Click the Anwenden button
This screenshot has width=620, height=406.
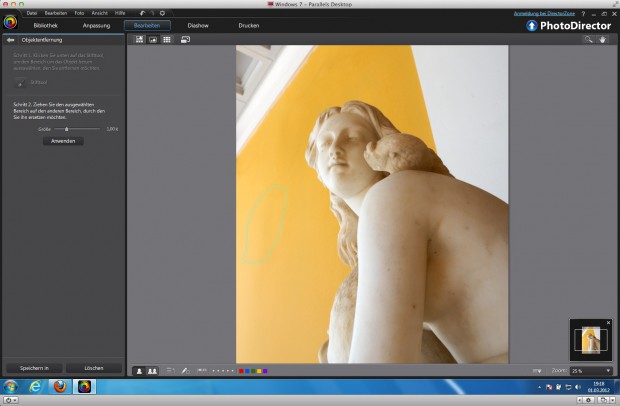63,141
